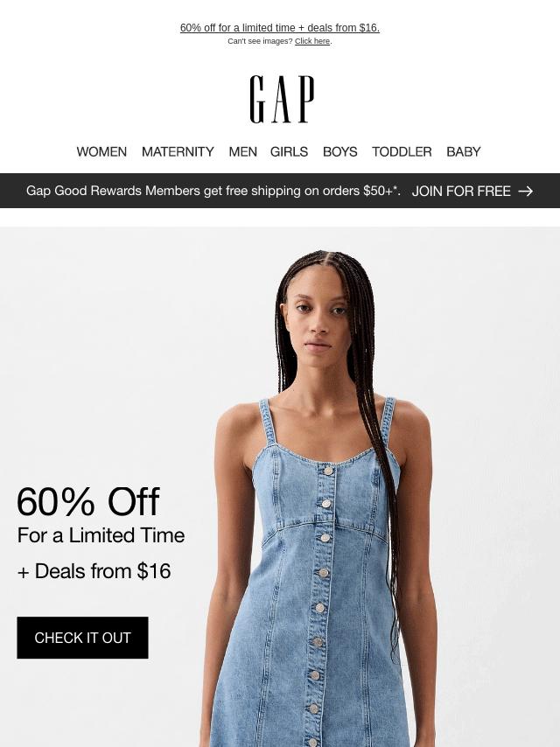Click JOIN FOR FREE in rewards banner
The width and height of the screenshot is (560, 747).
461,191
